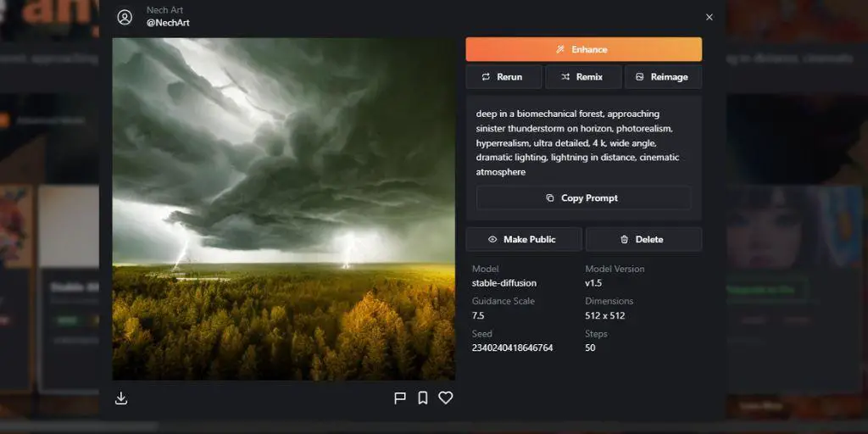Click the Steps value 50
Image resolution: width=868 pixels, height=434 pixels.
[x=590, y=348]
